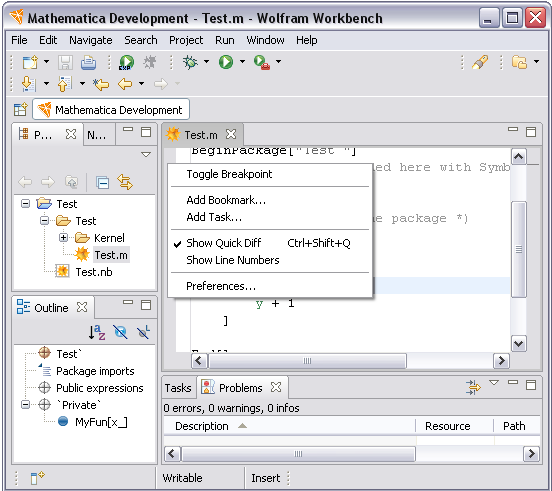Viewport: 552px width, 491px height.
Task: Switch to the Tasks tab
Action: [x=178, y=388]
